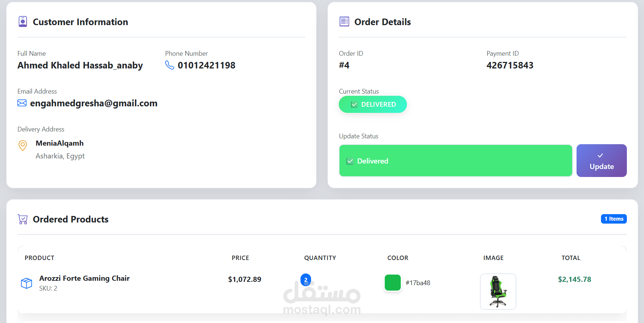Click the Update button
The height and width of the screenshot is (323, 644).
(601, 161)
